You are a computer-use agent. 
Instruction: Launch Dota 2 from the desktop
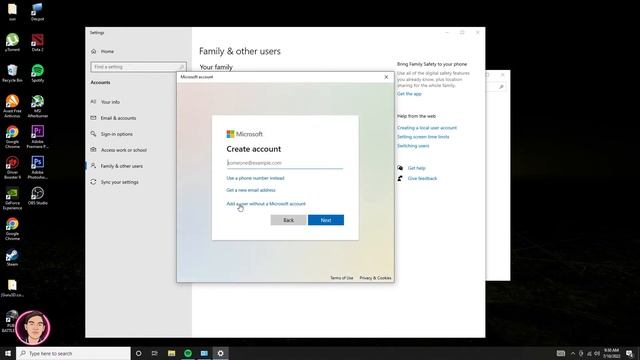click(x=37, y=42)
